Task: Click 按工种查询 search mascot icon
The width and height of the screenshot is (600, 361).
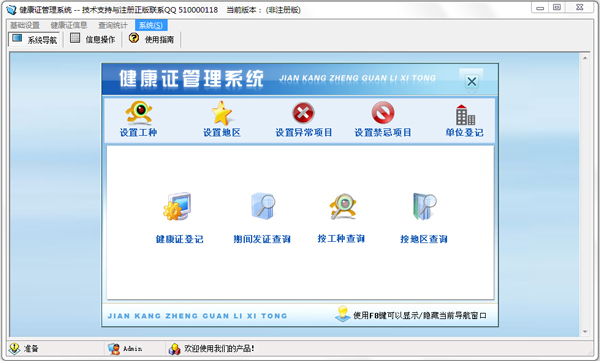Action: tap(343, 207)
